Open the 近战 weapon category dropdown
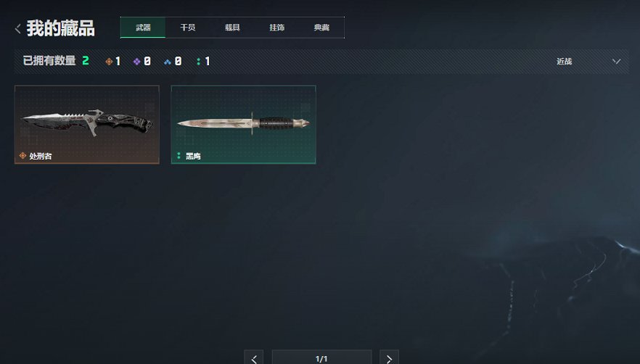This screenshot has height=364, width=640. pyautogui.click(x=588, y=61)
